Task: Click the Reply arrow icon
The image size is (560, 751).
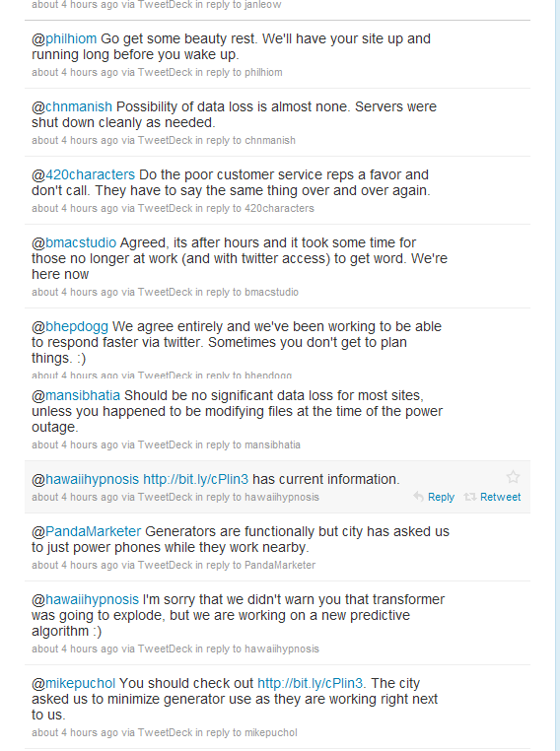Action: point(418,497)
